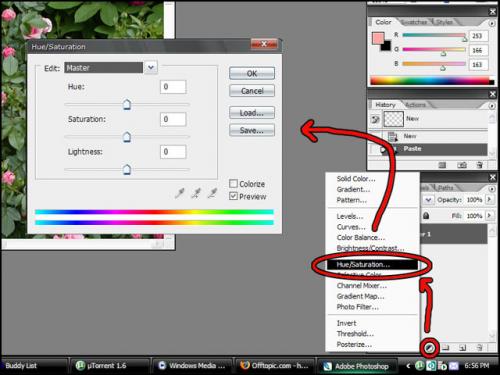
Task: Click the Lightness value input field
Action: click(173, 152)
